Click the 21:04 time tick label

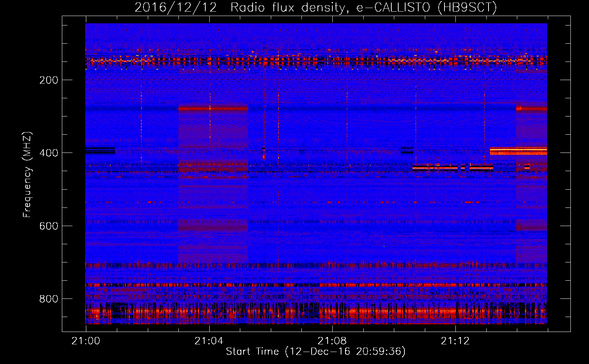(x=209, y=341)
